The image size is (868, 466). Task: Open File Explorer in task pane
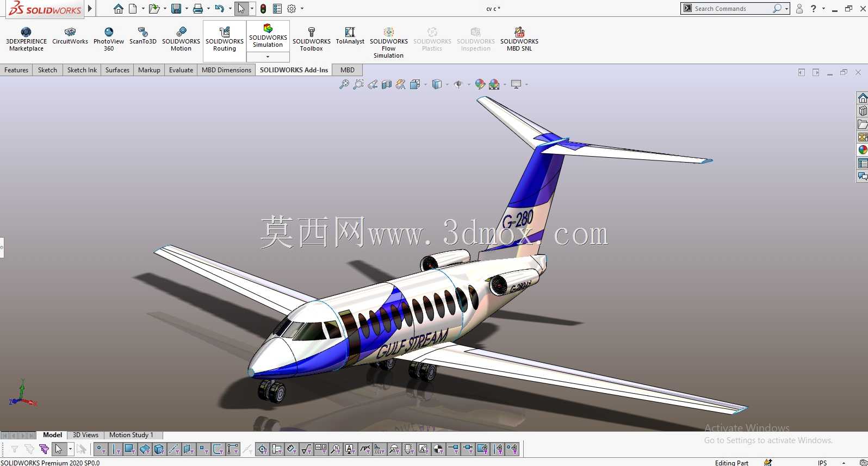(863, 125)
